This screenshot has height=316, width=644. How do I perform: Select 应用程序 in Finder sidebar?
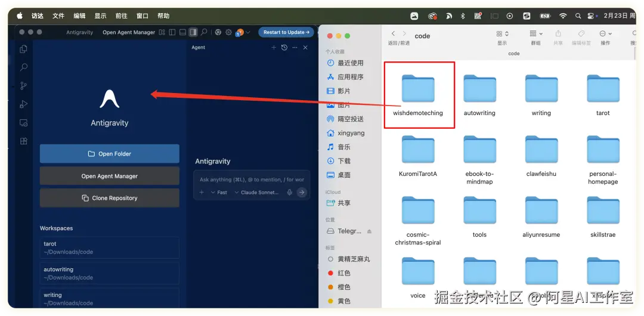(349, 77)
